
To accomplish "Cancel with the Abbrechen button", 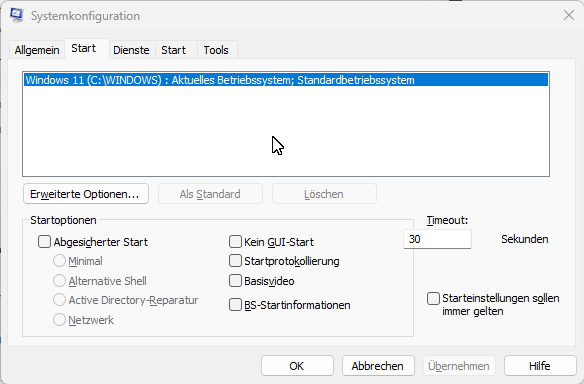I will click(378, 366).
